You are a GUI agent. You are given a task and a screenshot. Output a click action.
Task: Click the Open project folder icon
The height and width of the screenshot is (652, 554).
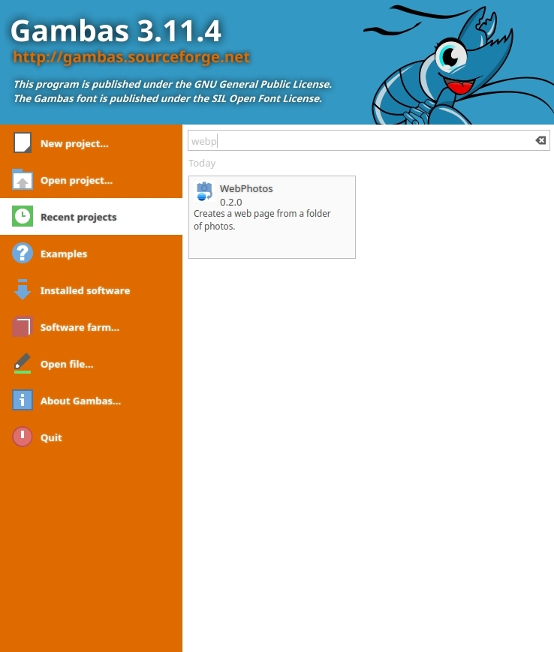22,180
